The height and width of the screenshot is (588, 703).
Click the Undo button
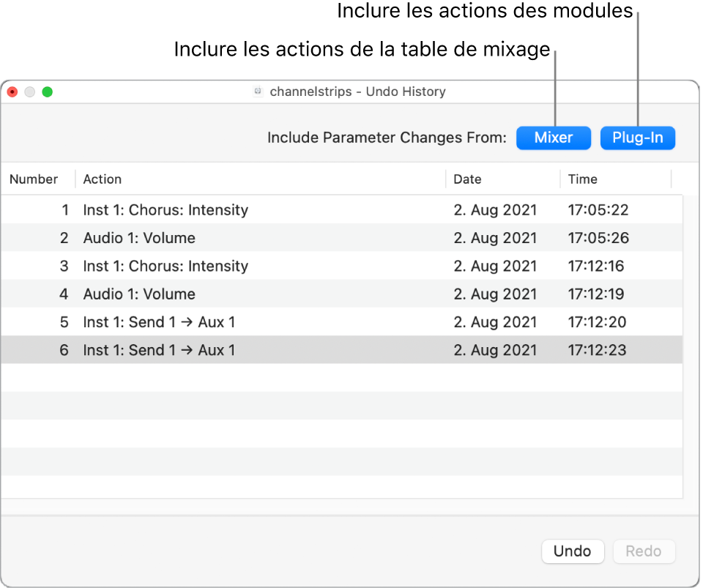[x=573, y=551]
